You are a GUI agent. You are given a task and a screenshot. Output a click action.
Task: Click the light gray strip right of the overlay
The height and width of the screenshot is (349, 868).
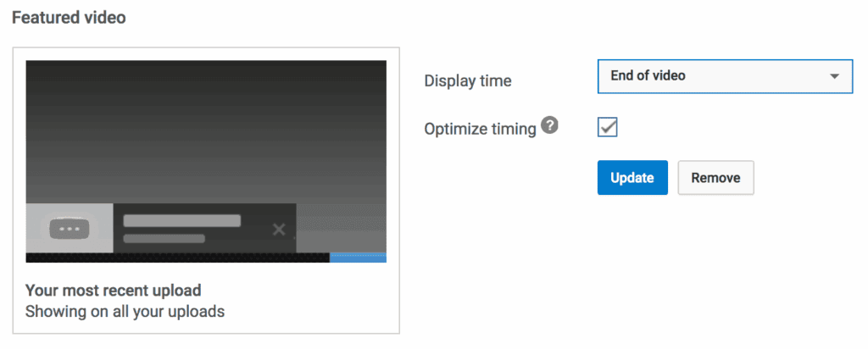pyautogui.click(x=341, y=228)
